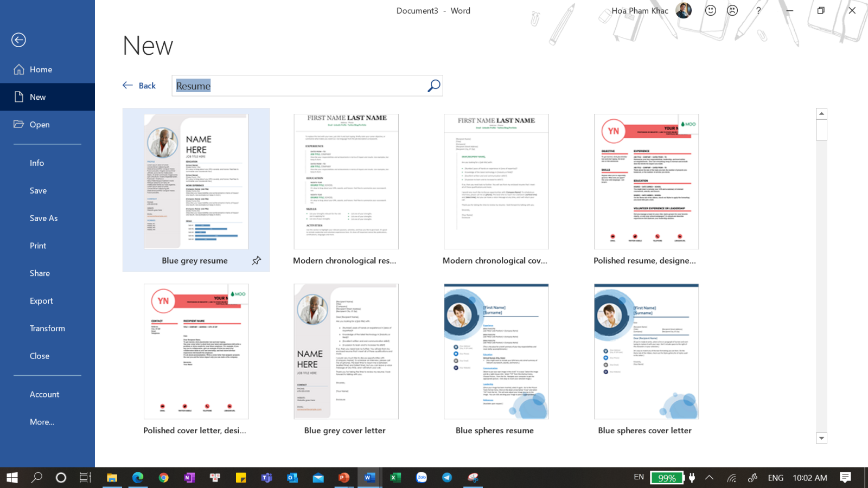Open Help with the question mark icon

point(758,10)
